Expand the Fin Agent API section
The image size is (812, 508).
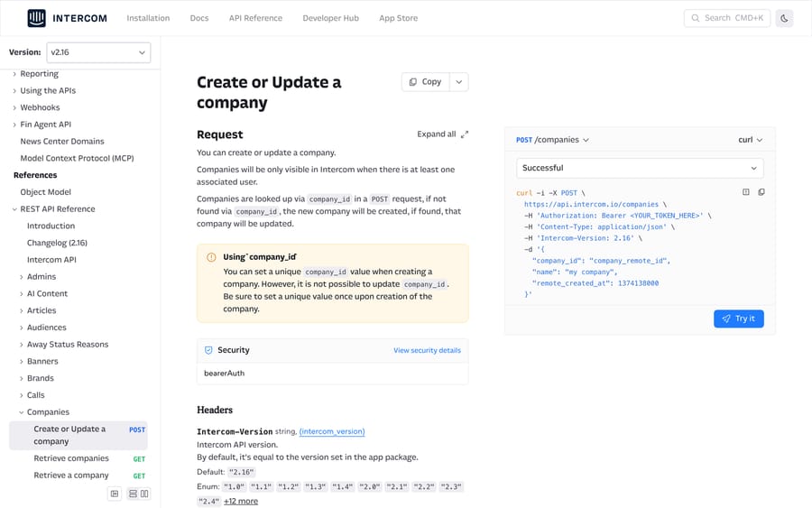[x=14, y=125]
